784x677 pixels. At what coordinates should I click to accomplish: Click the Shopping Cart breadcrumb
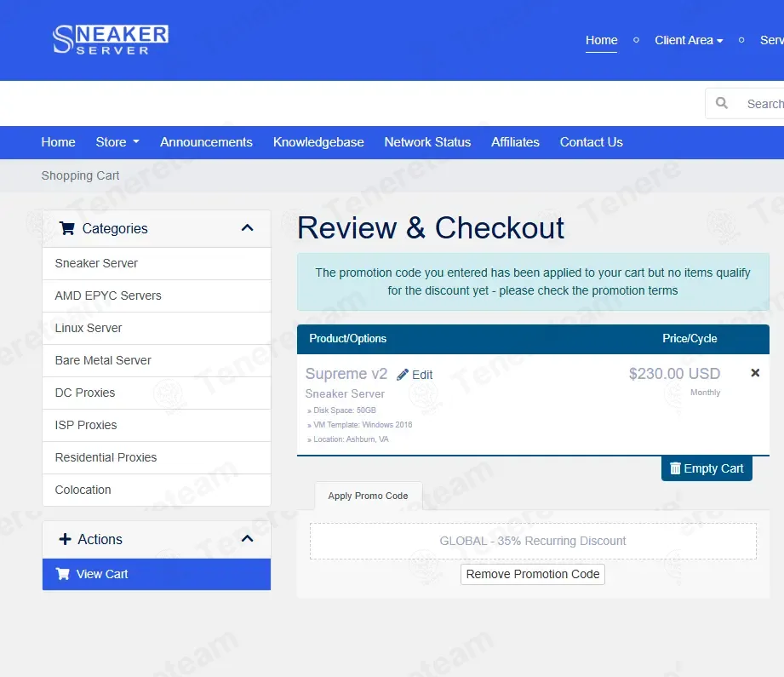pos(80,175)
